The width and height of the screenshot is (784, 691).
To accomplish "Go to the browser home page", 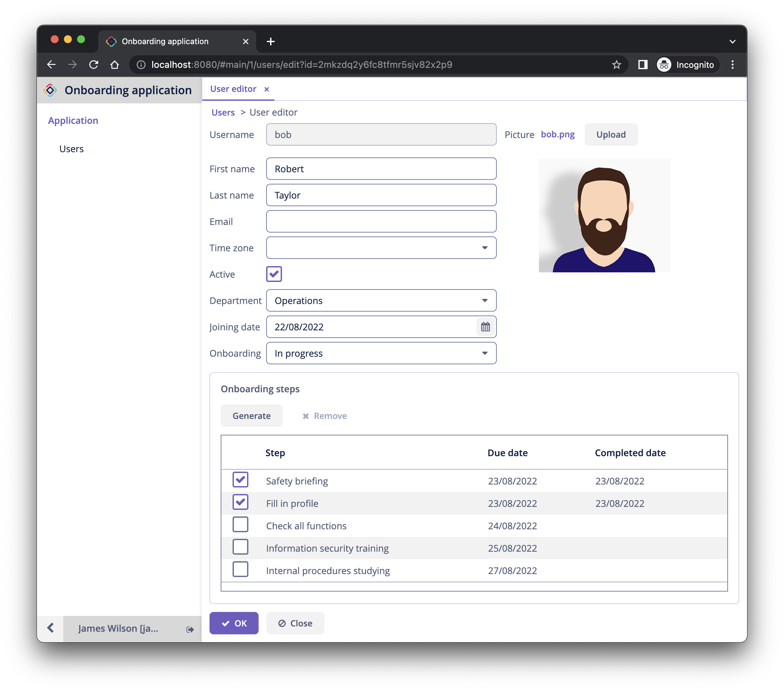I will 114,65.
